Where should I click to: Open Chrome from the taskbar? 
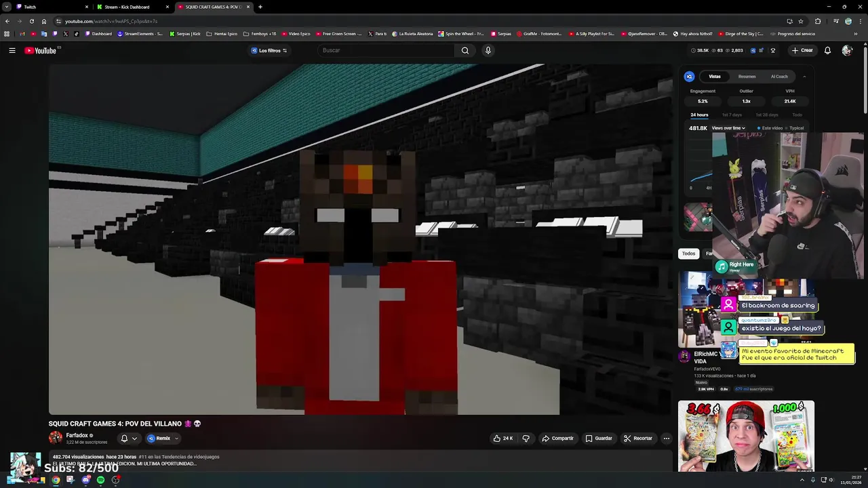(x=56, y=480)
